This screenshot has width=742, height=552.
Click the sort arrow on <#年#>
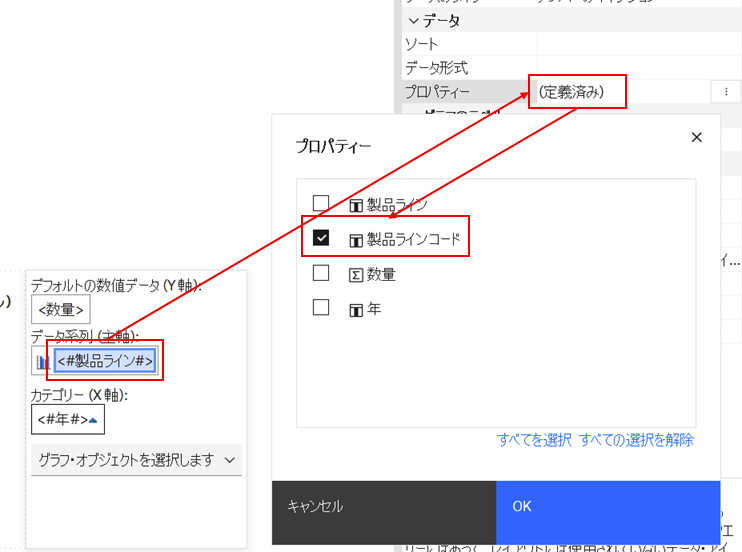pos(93,419)
